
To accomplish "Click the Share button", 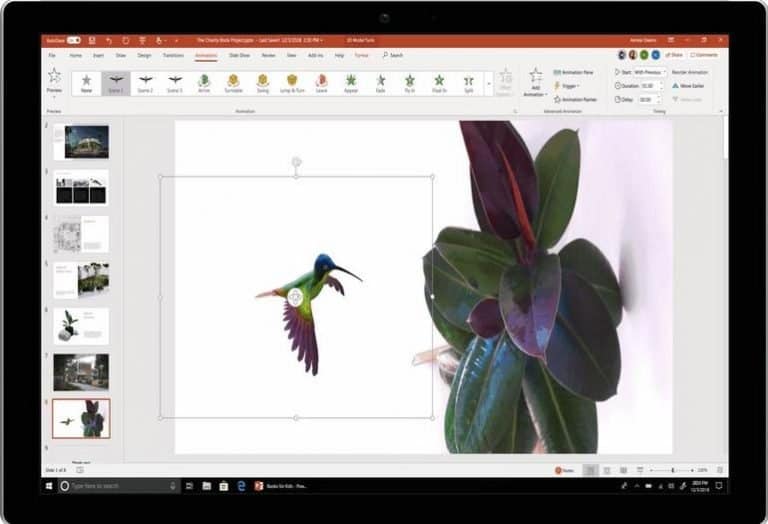I will [x=674, y=55].
